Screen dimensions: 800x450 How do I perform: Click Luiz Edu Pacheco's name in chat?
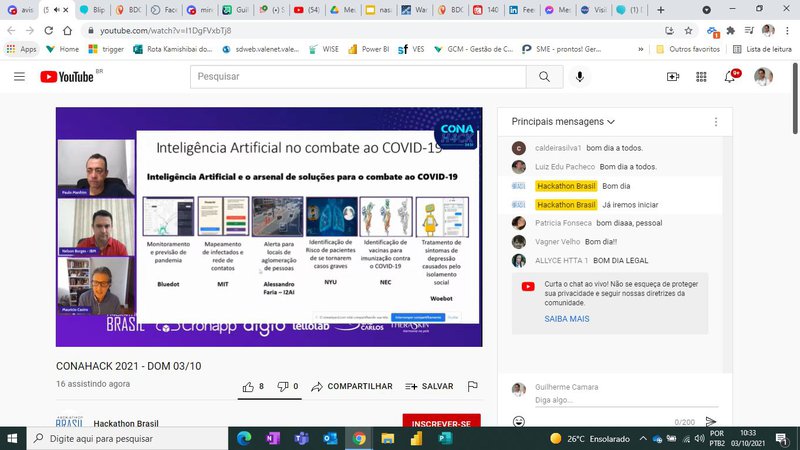coord(565,167)
